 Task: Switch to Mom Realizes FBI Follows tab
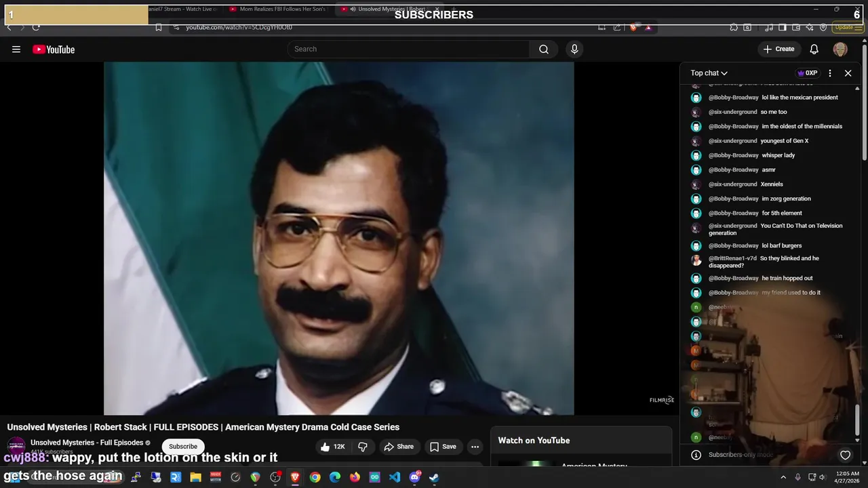(x=277, y=9)
